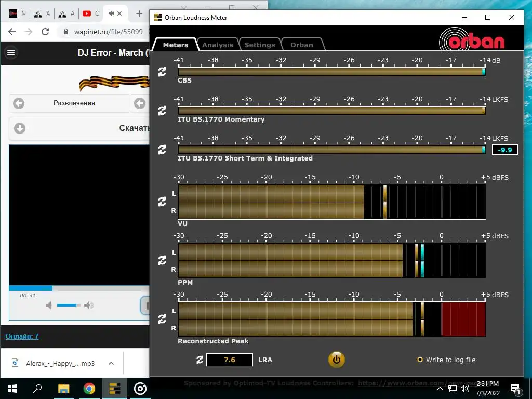Image resolution: width=532 pixels, height=399 pixels.
Task: Reset the Reconstructed Peak meter icon
Action: pos(162,319)
